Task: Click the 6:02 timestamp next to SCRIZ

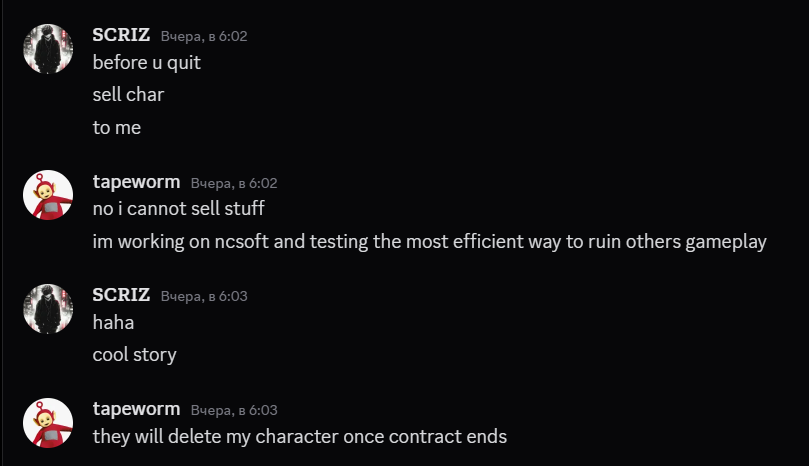Action: [x=204, y=36]
